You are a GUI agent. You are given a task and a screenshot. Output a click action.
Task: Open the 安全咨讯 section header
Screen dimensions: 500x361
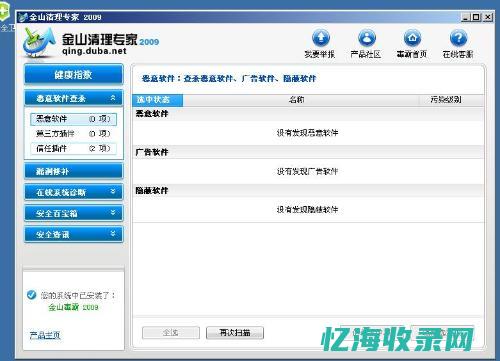(x=74, y=234)
